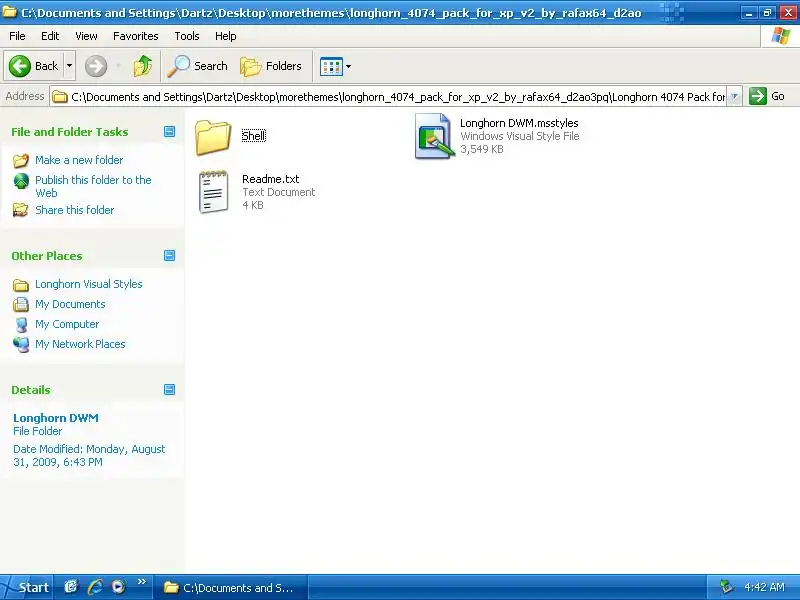Click the Longhorn DWM.msstyles file name

coord(519,123)
